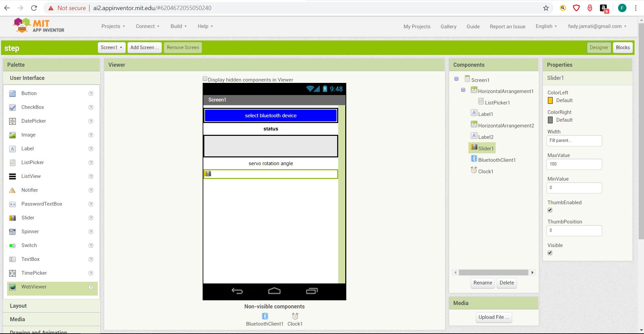Open the Chrome profile avatar
Image resolution: width=644 pixels, height=334 pixels.
click(622, 8)
